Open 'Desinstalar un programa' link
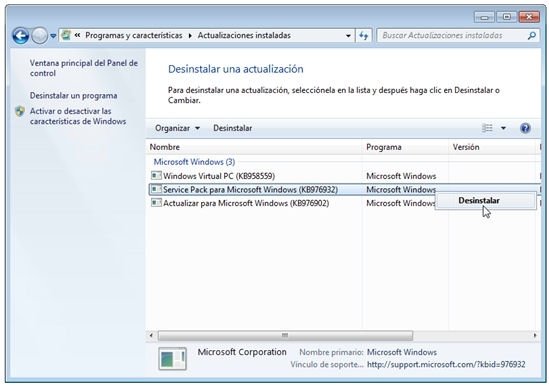Image resolution: width=549 pixels, height=386 pixels. point(74,96)
